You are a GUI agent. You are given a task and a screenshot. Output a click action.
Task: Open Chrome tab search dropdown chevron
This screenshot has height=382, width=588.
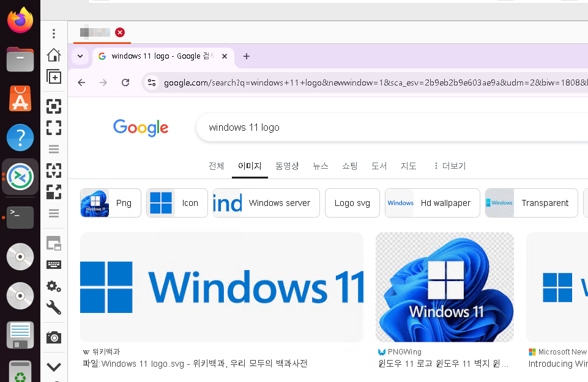tap(80, 56)
